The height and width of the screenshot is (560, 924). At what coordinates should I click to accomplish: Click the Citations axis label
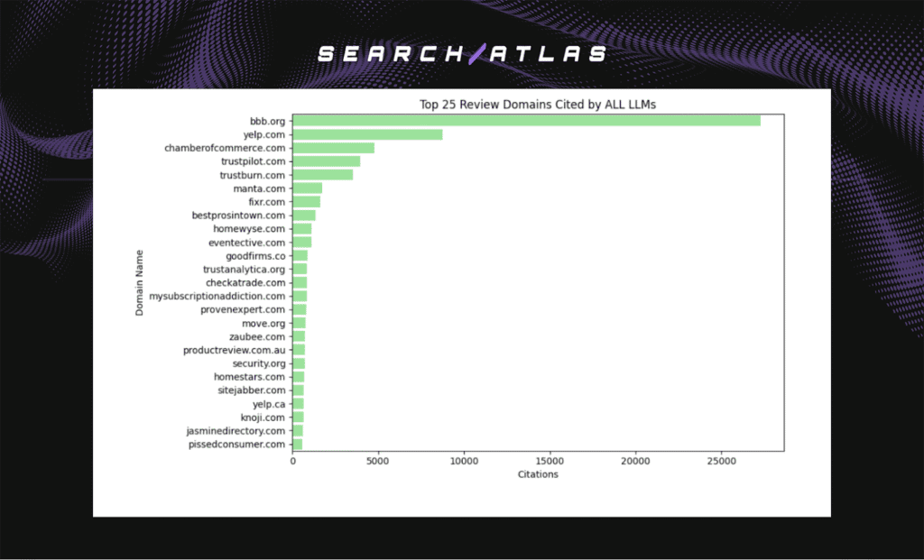(x=538, y=474)
